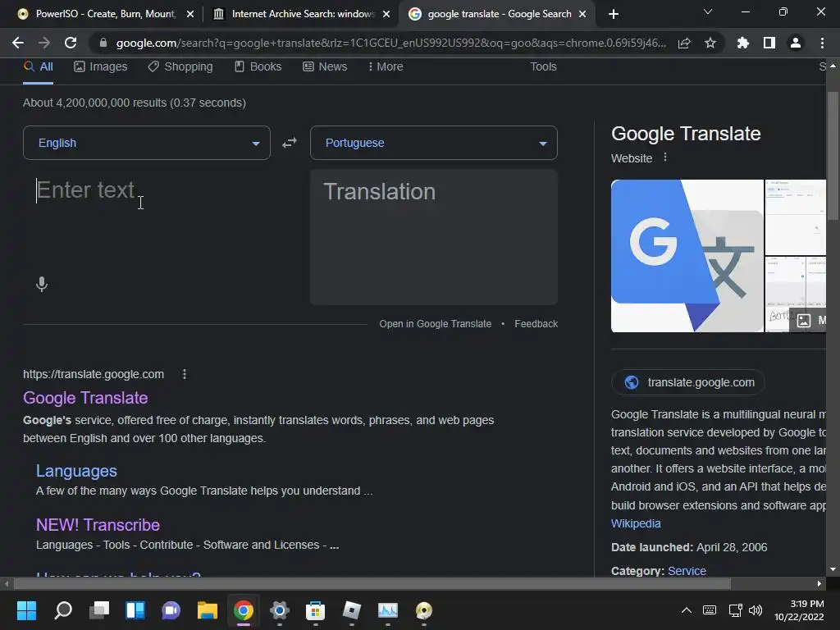Close the PowerISO tab
The width and height of the screenshot is (840, 630).
190,14
